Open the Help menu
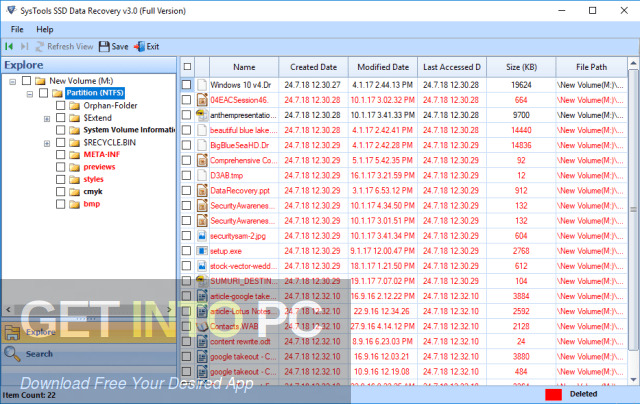Image resolution: width=640 pixels, height=404 pixels. point(44,29)
